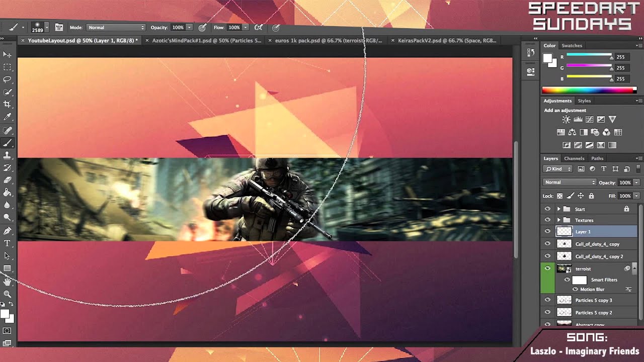Open the brush Opacity dropdown arrow
Screen dimensions: 644x362
[x=189, y=28]
